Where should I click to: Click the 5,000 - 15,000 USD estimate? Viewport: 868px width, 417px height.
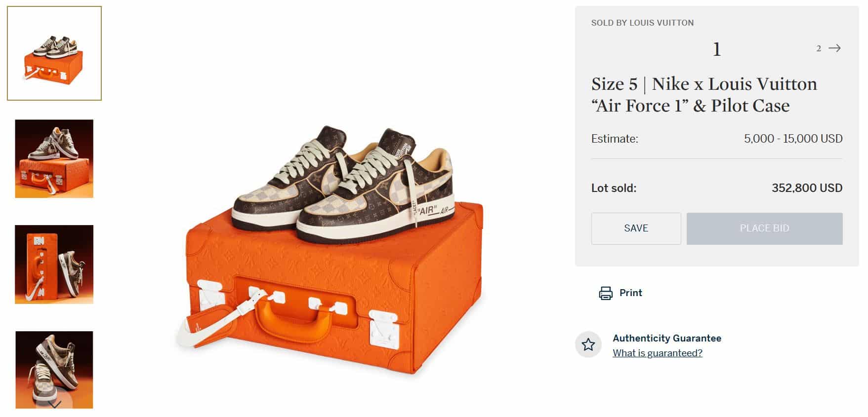tap(793, 139)
